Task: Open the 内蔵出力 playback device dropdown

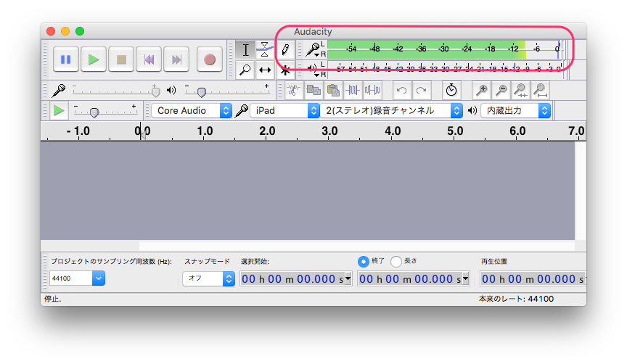Action: 516,111
